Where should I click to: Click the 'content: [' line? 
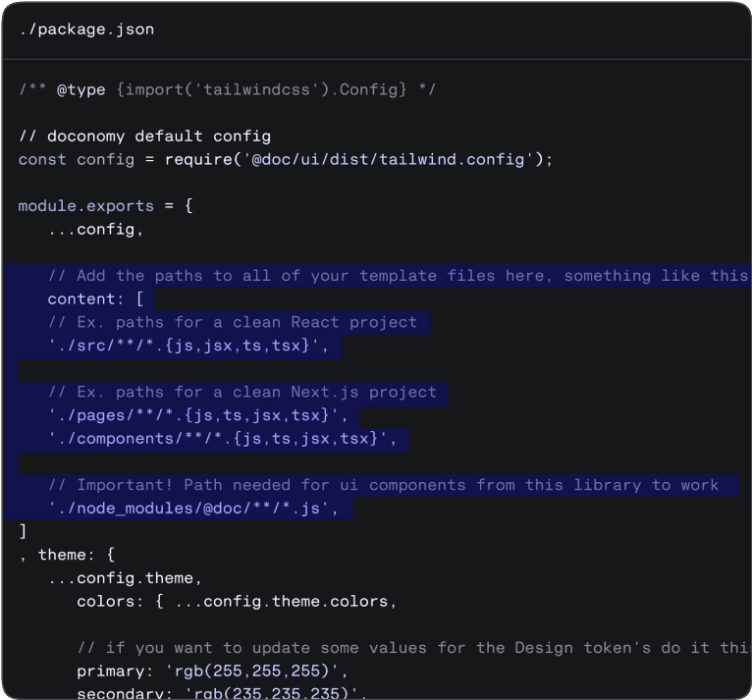tap(95, 299)
